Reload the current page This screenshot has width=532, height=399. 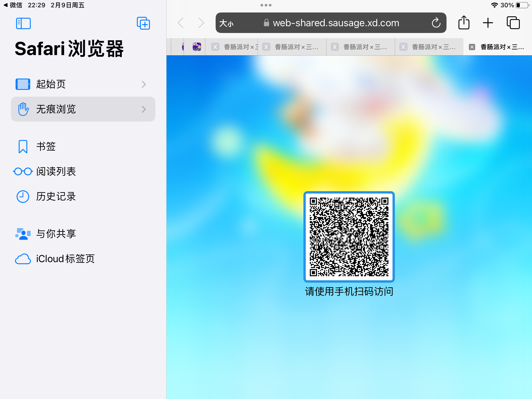(x=436, y=23)
